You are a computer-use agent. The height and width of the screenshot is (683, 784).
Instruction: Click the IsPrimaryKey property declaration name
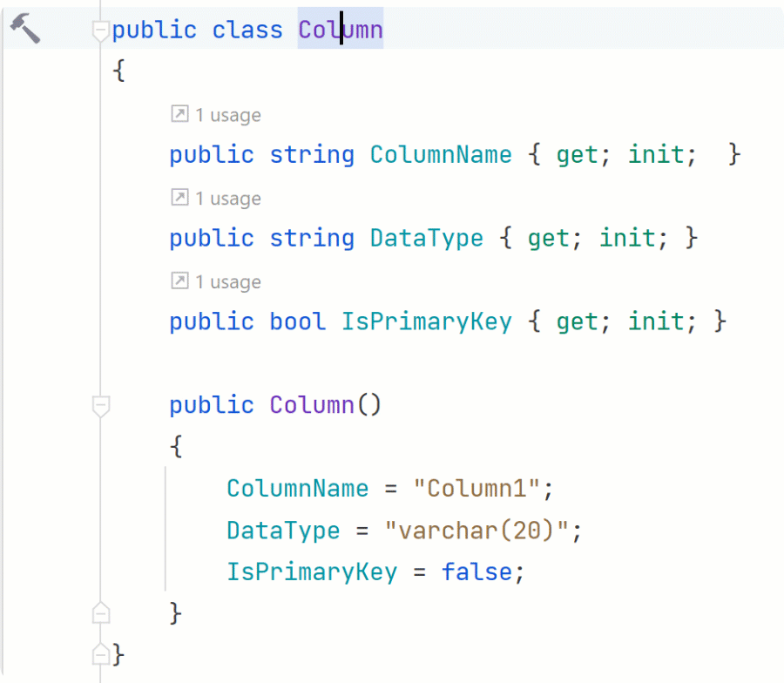(x=427, y=321)
